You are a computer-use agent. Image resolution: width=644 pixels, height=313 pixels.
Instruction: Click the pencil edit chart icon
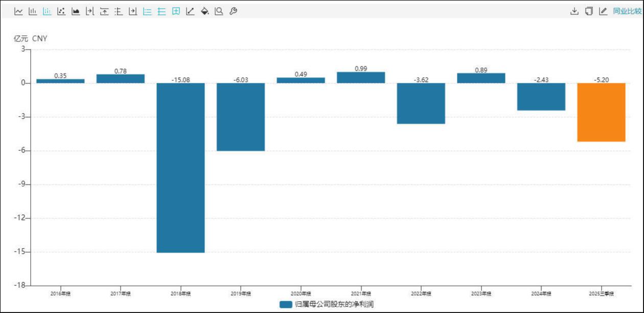(x=603, y=11)
